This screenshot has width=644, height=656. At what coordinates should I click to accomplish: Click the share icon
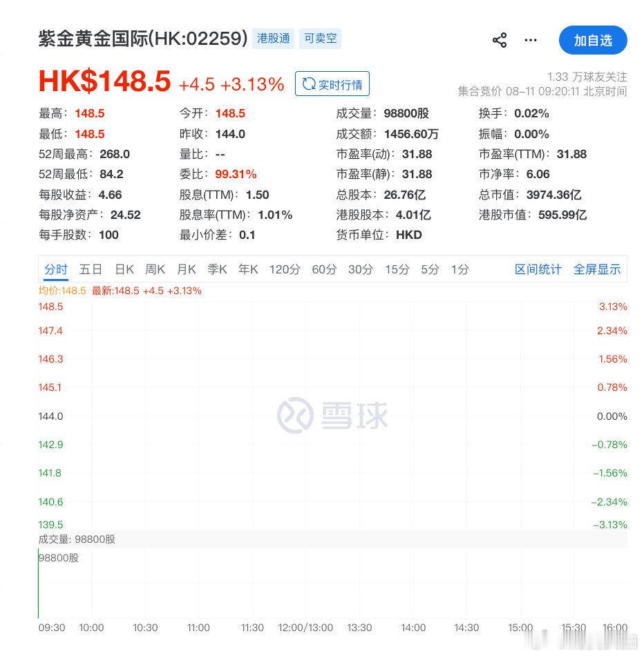500,40
